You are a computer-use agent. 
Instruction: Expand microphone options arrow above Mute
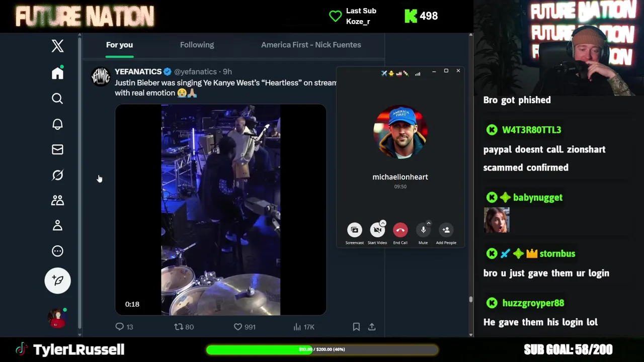click(x=429, y=223)
